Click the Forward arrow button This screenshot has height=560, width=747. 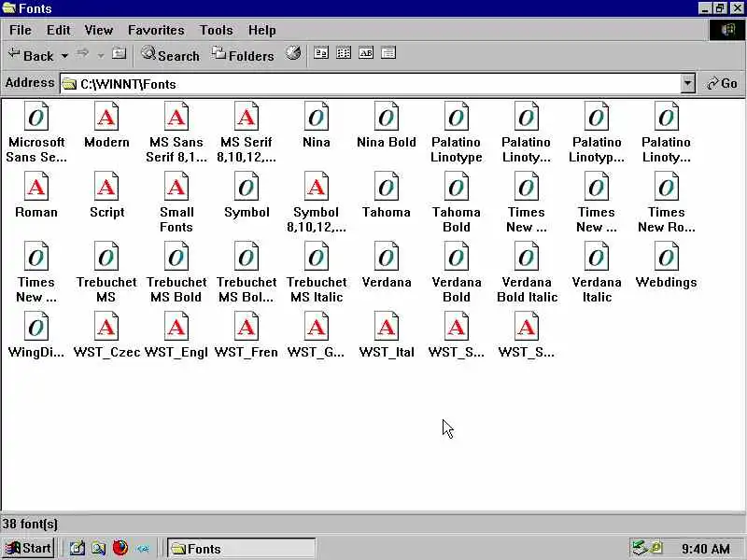pos(83,53)
